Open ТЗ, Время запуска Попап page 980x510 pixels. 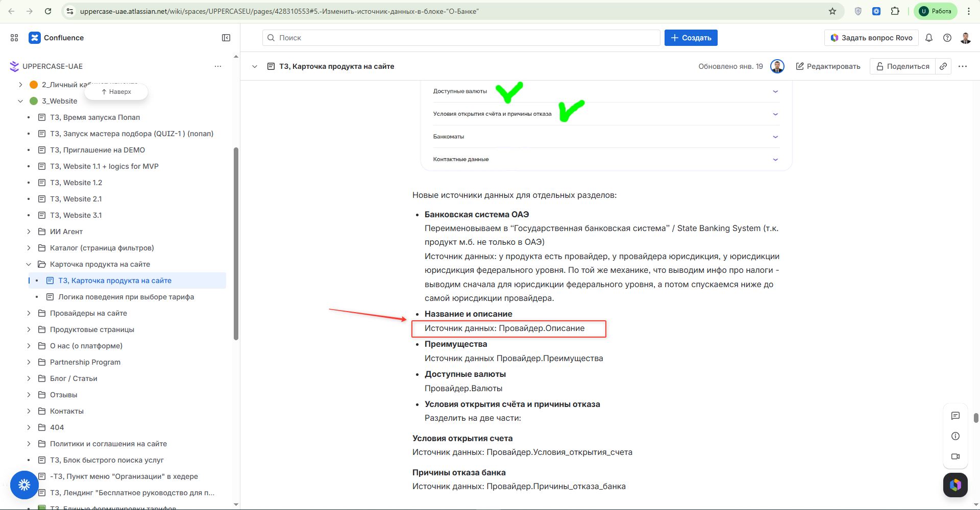(x=95, y=117)
